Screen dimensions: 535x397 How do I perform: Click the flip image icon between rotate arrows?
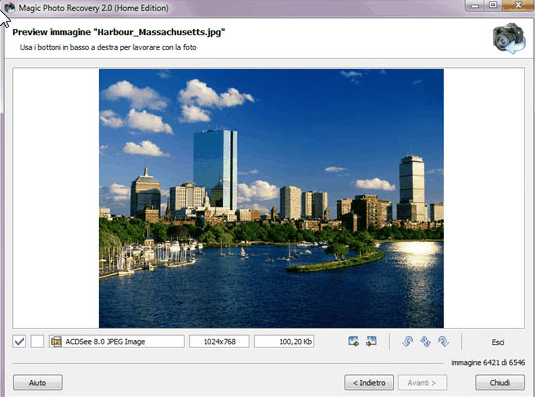[425, 341]
